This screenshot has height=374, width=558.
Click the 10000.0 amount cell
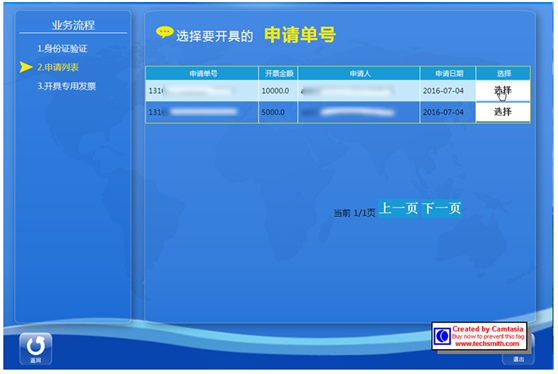coord(278,91)
